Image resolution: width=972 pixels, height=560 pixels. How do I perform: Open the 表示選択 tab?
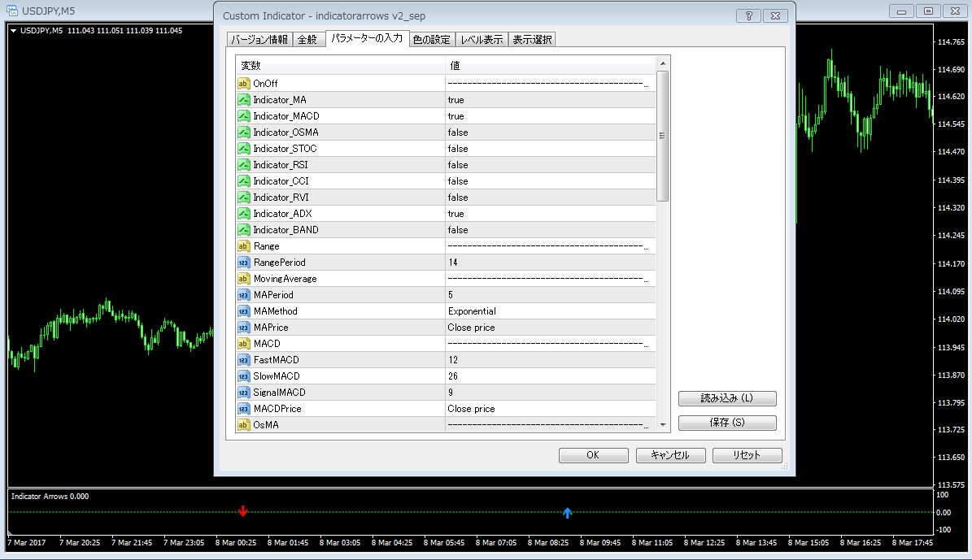pyautogui.click(x=532, y=40)
